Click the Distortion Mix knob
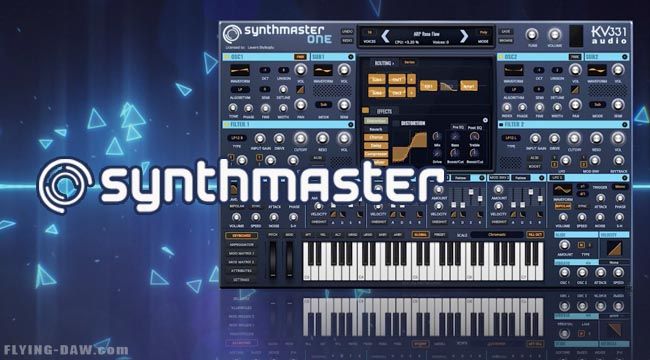 tap(437, 136)
